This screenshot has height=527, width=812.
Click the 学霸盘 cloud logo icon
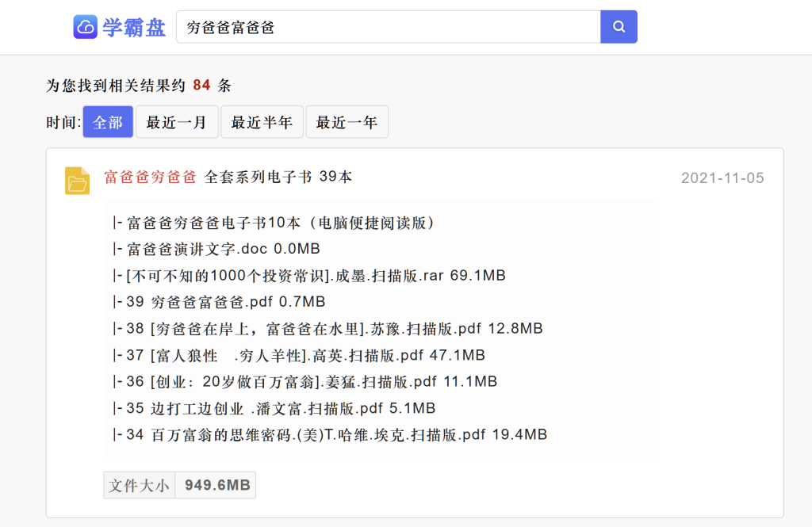(85, 26)
